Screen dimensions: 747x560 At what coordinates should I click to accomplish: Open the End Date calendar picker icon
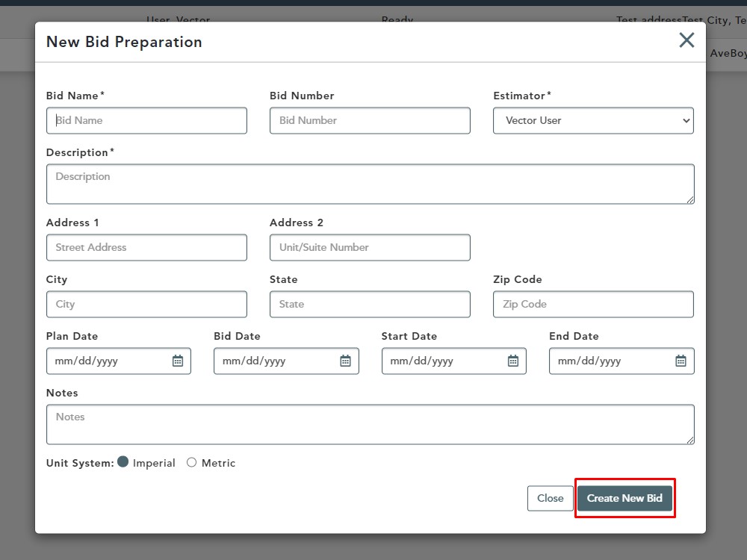[x=681, y=361]
